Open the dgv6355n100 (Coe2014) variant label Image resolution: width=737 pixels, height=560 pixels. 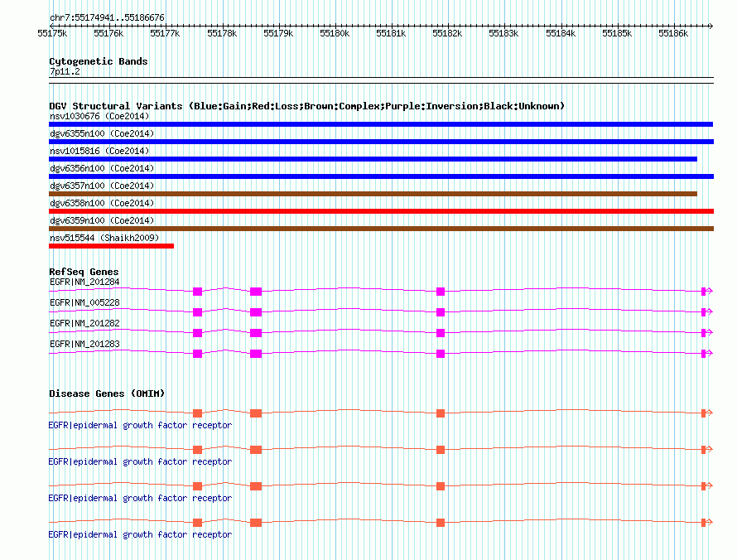(x=102, y=133)
